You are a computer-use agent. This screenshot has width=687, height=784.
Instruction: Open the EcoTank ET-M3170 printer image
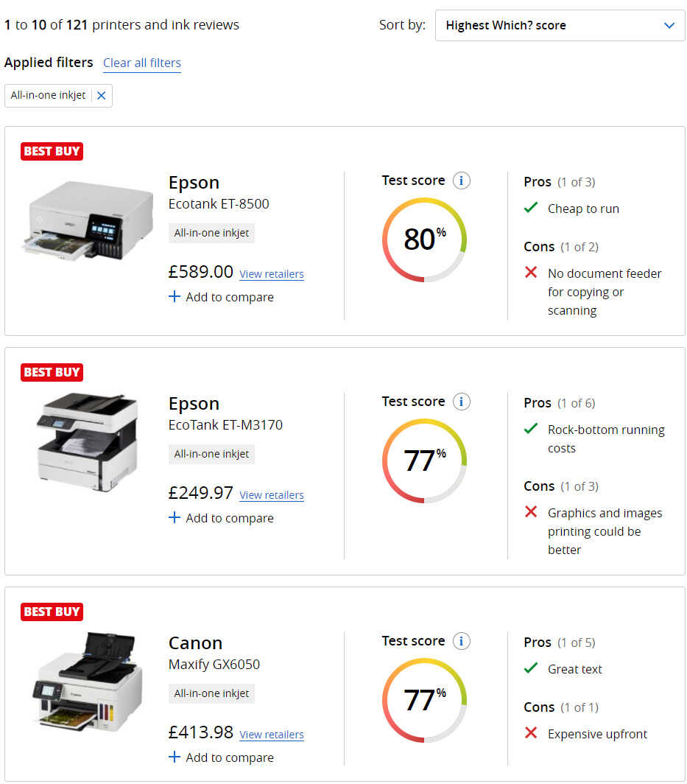[87, 442]
